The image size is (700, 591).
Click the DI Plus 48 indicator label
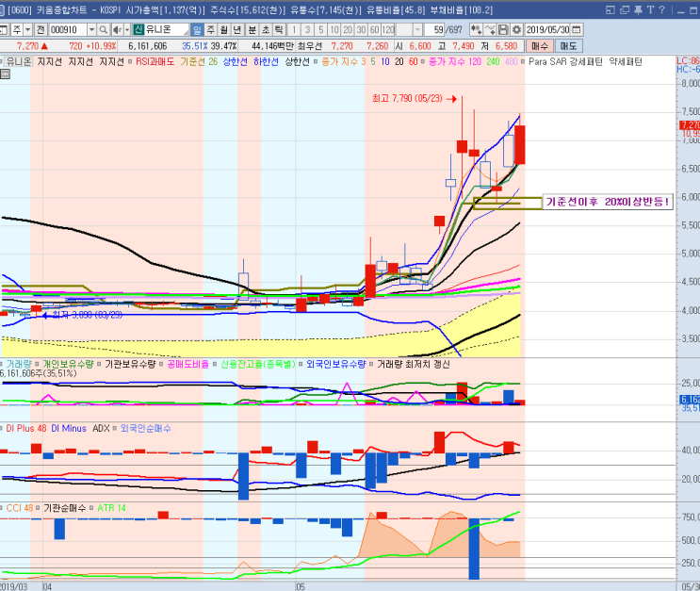25,428
